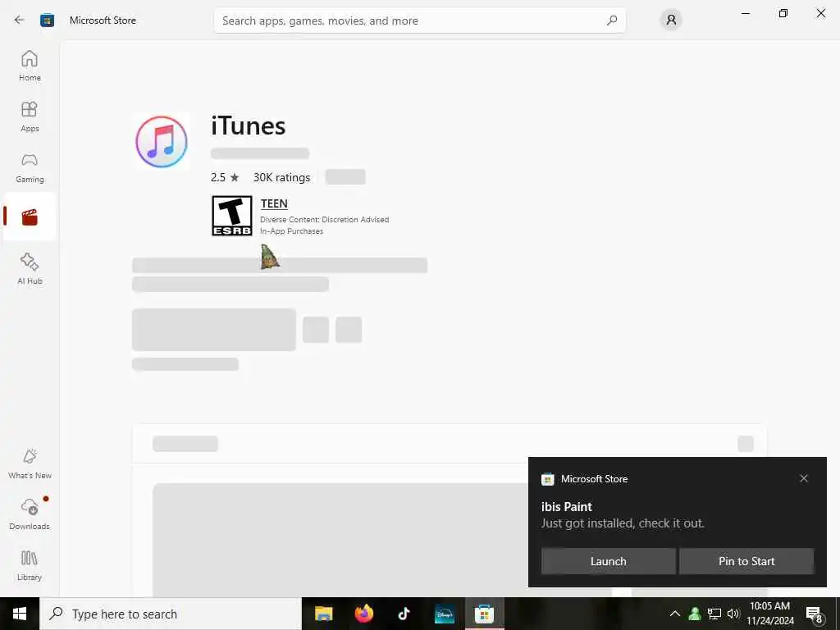Select the Movies & TV clapperboard icon
840x630 pixels.
(x=30, y=217)
